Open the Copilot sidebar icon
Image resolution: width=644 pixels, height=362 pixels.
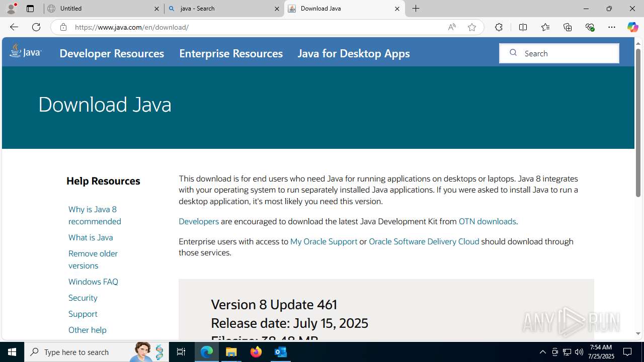[632, 27]
